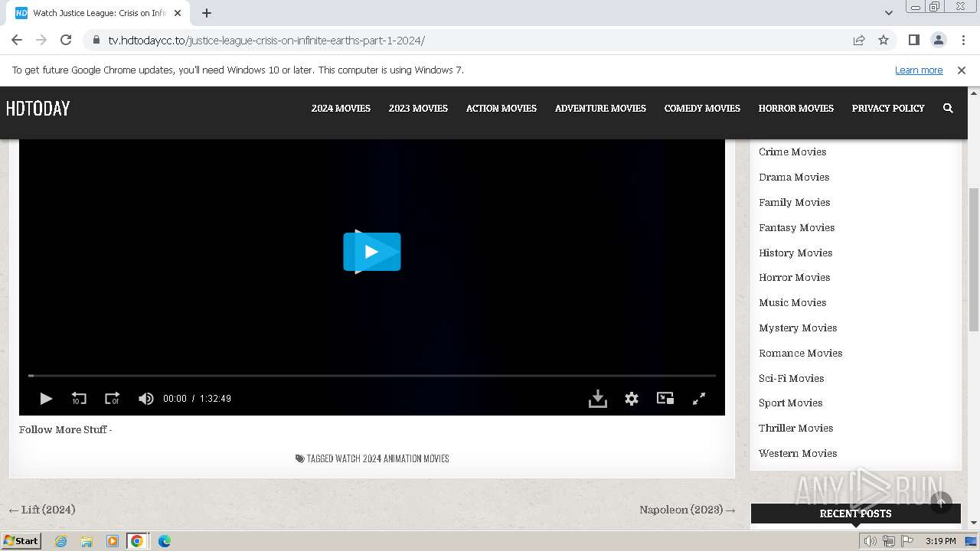Select Romance Movies in sidebar
980x551 pixels.
[800, 353]
